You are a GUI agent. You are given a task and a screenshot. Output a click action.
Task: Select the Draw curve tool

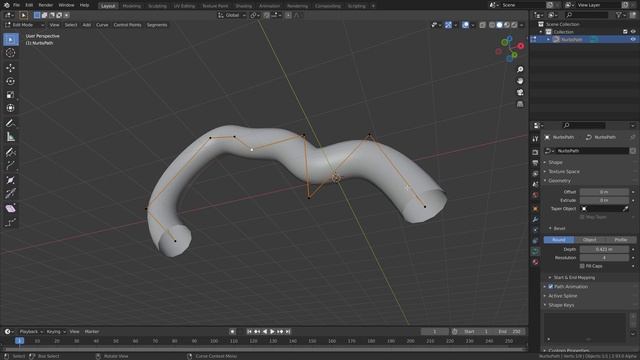pyautogui.click(x=11, y=152)
